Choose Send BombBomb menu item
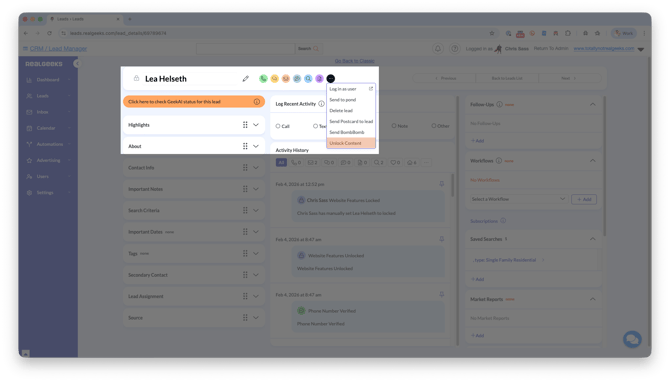Screen dimensions: 670x382 coord(351,132)
